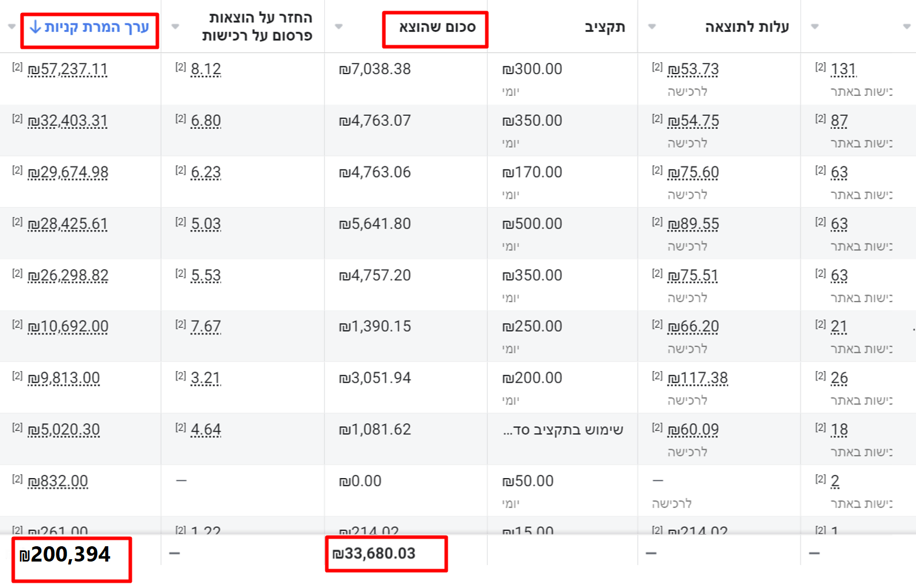The width and height of the screenshot is (916, 588).
Task: Click footnote [2] marker next to ₪53.73
Action: pos(657,67)
